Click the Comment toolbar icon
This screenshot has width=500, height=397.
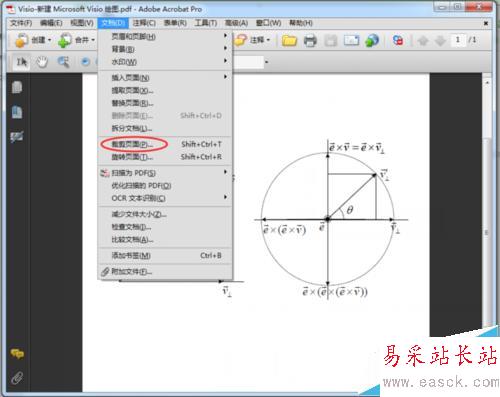[x=240, y=40]
